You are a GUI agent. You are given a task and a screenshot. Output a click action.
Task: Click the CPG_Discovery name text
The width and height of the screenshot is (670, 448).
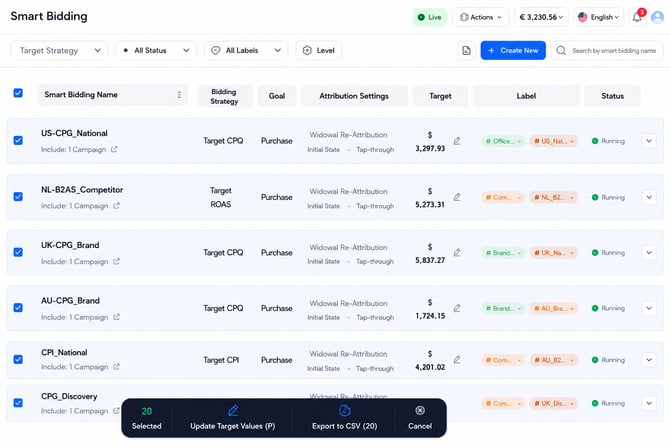pyautogui.click(x=69, y=396)
